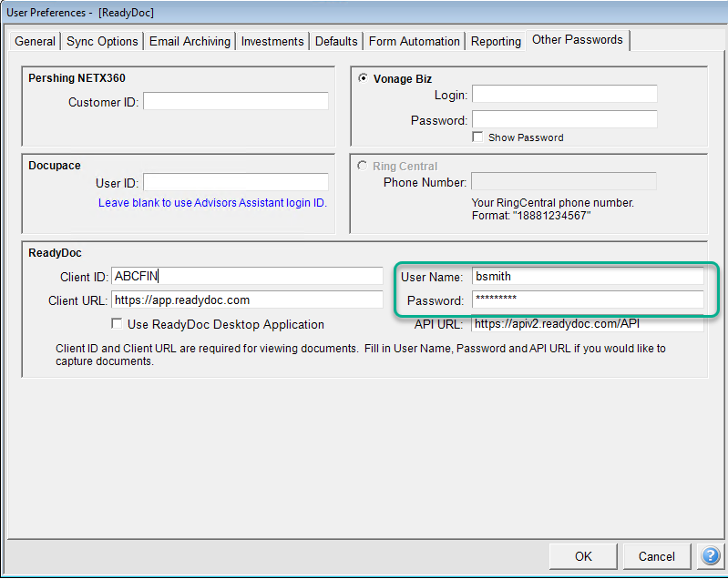
Task: Select the Other Passwords tab
Action: [577, 40]
